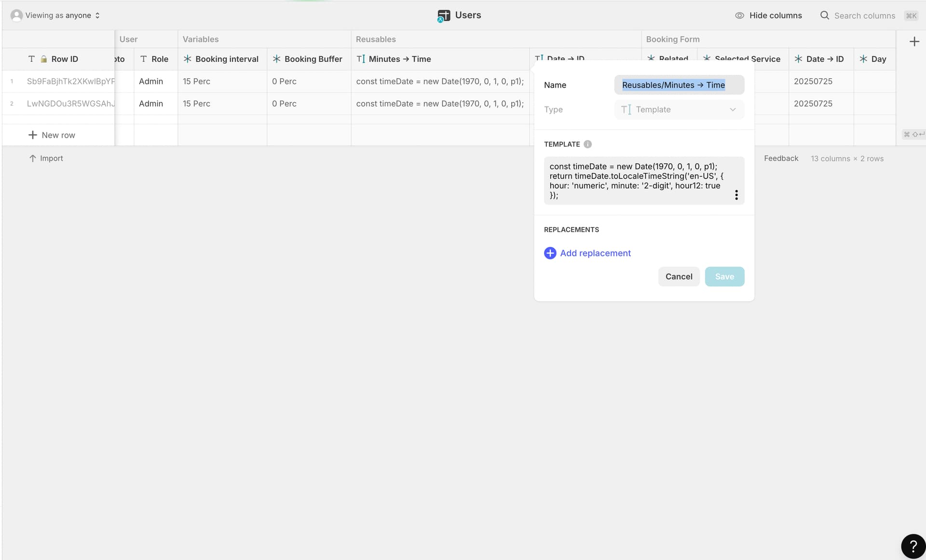Click the Cancel button

(x=679, y=276)
